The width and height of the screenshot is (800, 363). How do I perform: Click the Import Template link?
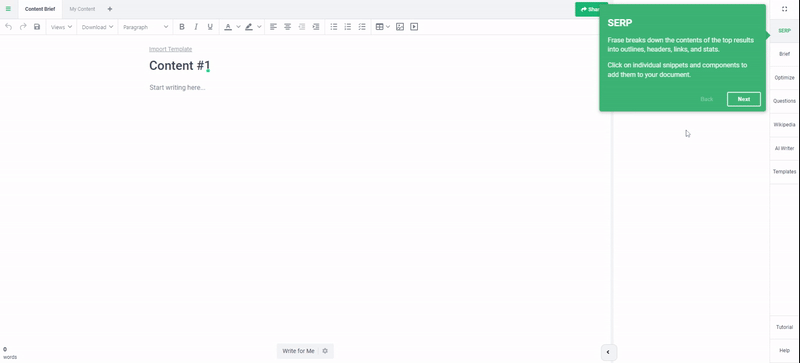click(170, 49)
